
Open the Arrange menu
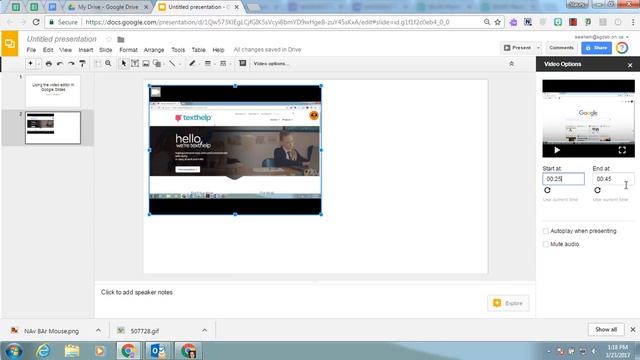154,50
